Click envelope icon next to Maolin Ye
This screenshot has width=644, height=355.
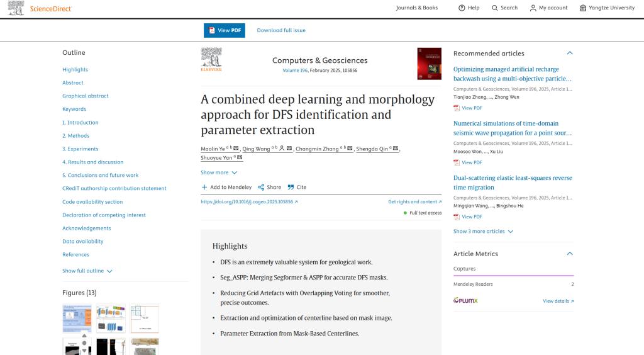[236, 149]
